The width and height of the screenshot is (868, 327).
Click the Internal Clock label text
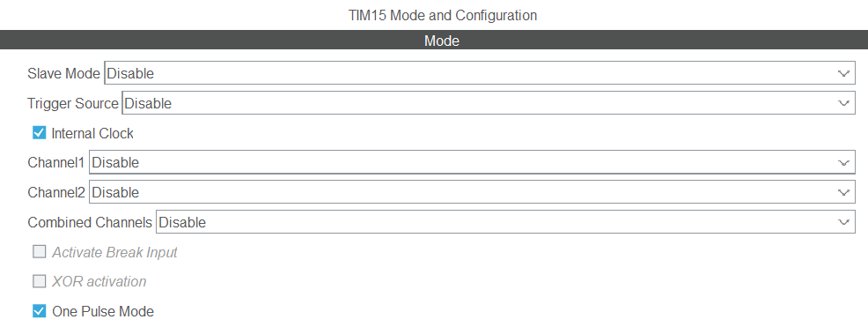[92, 134]
